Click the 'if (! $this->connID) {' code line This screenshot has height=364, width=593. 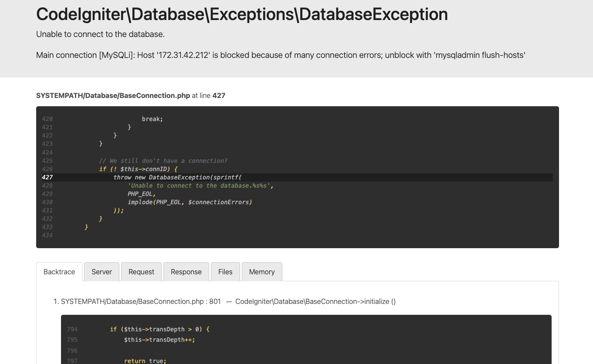(x=138, y=169)
